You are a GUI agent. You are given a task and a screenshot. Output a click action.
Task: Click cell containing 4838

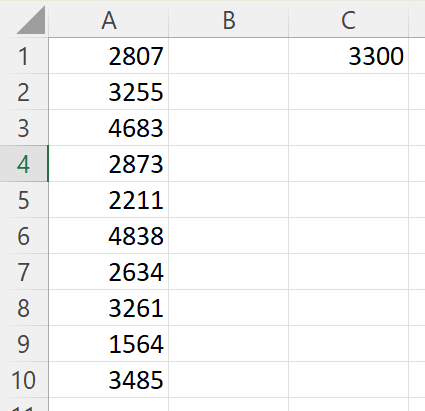pos(109,236)
